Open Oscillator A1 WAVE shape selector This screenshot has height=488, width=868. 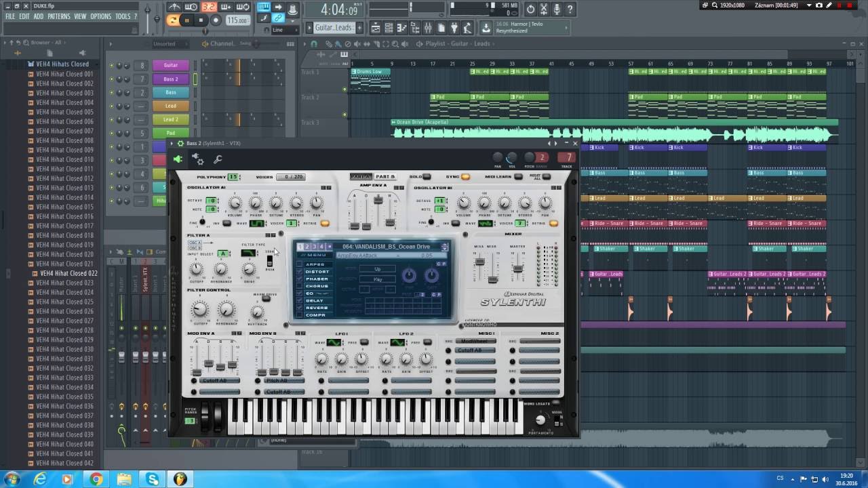257,223
